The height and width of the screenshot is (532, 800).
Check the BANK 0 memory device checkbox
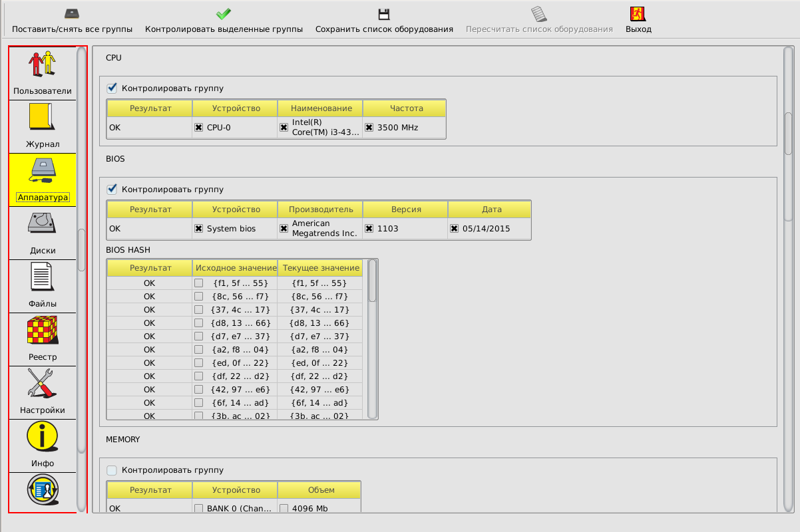click(x=198, y=509)
